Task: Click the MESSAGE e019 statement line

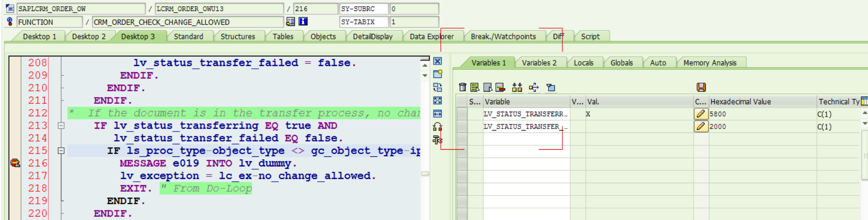Action: click(208, 163)
